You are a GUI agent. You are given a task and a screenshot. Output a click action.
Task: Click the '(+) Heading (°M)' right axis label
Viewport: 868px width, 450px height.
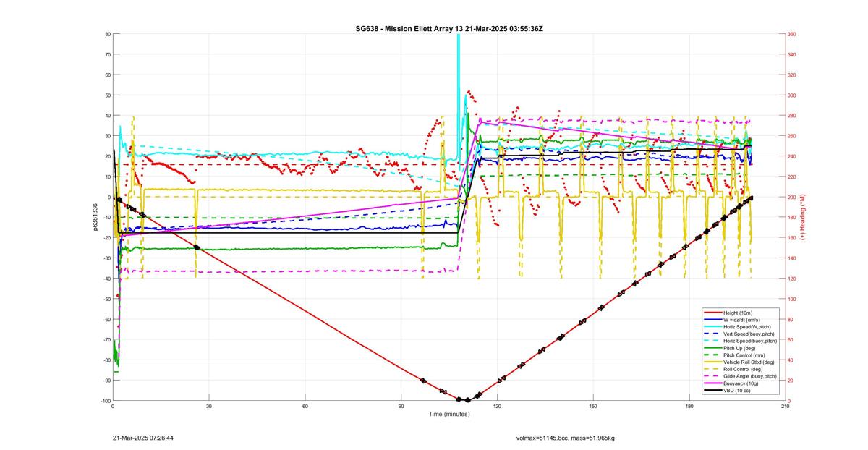(x=803, y=217)
